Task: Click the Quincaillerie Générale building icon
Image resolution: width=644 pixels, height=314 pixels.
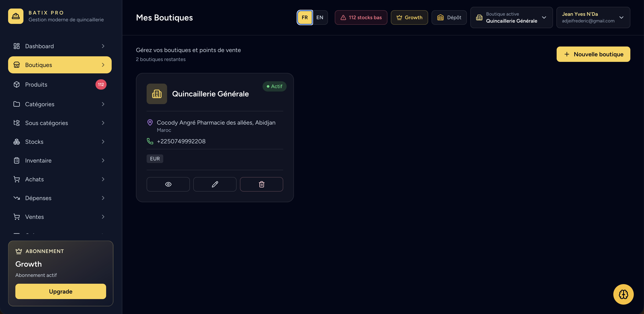Action: pyautogui.click(x=157, y=94)
